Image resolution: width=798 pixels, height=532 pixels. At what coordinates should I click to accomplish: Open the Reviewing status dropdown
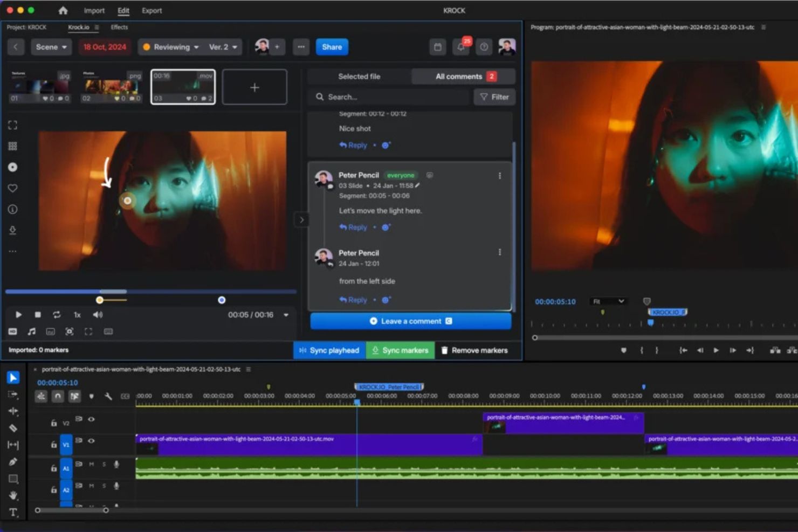[170, 47]
